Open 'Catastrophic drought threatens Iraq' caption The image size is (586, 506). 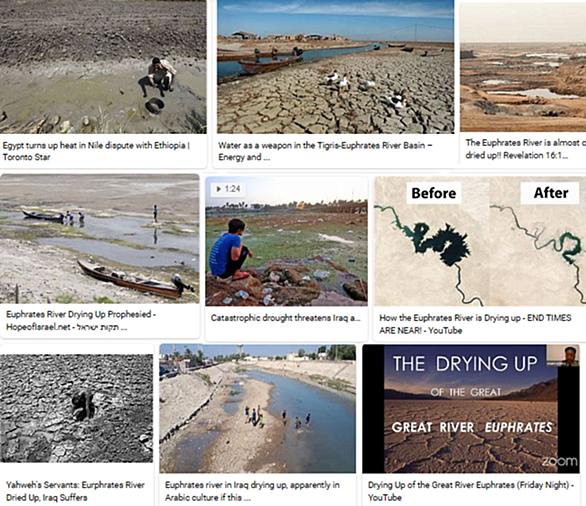click(286, 318)
